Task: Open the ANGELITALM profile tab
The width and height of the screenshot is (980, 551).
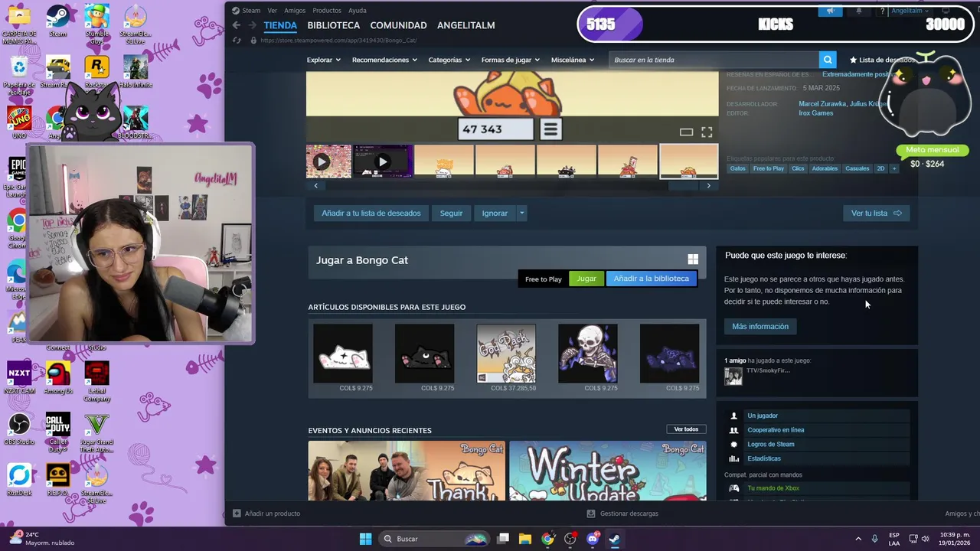Action: pyautogui.click(x=465, y=25)
